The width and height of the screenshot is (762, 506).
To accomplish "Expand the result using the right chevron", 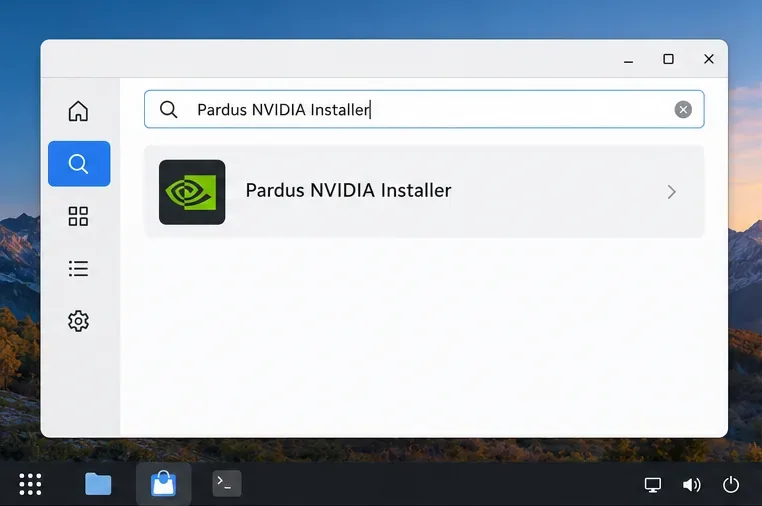I will pos(672,192).
